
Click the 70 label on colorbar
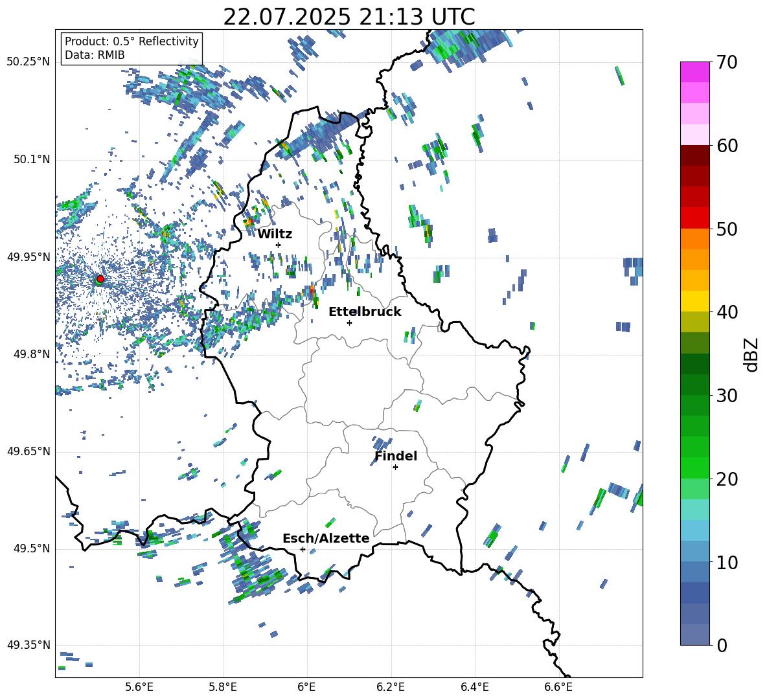[727, 62]
